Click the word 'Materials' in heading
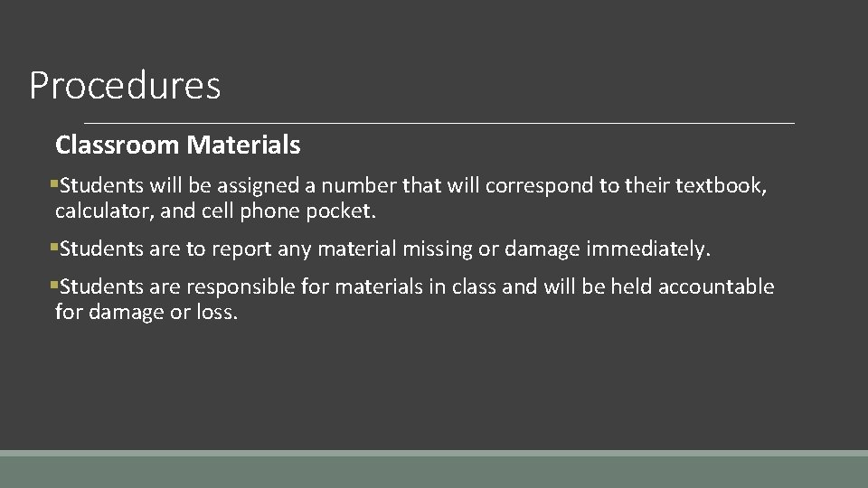This screenshot has height=488, width=868. point(243,145)
